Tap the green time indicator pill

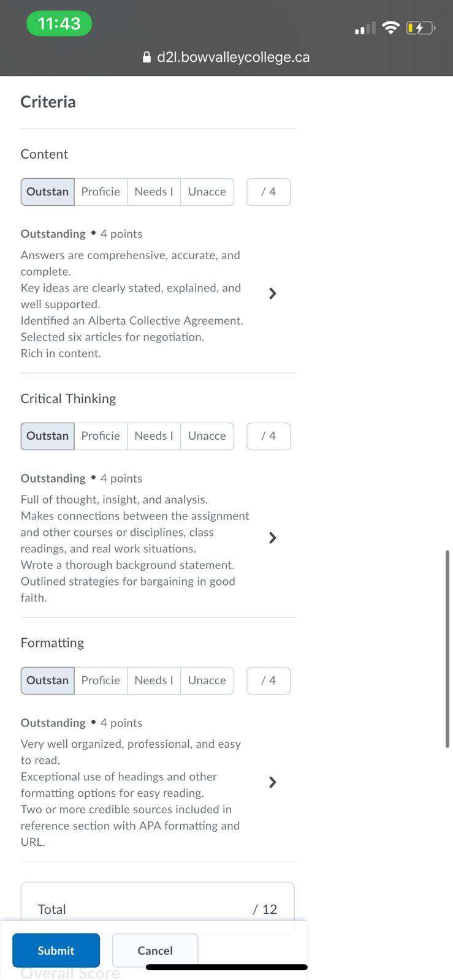[x=59, y=23]
